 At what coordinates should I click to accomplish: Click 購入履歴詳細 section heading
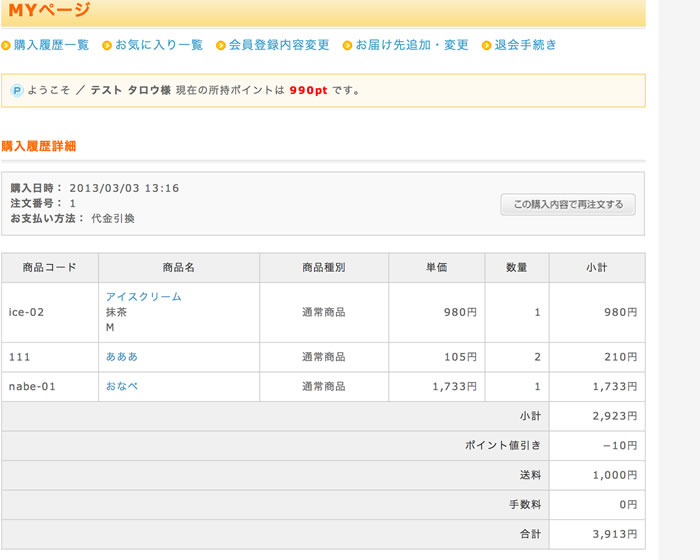[x=39, y=146]
